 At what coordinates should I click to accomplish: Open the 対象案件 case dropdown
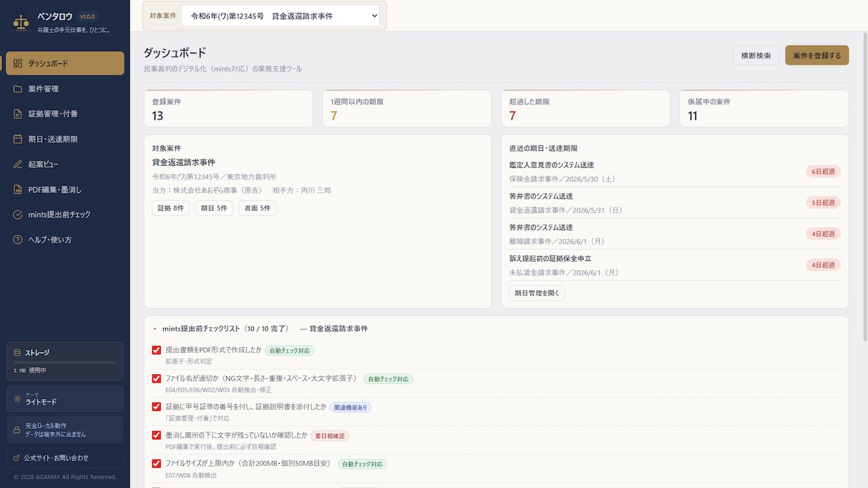280,16
